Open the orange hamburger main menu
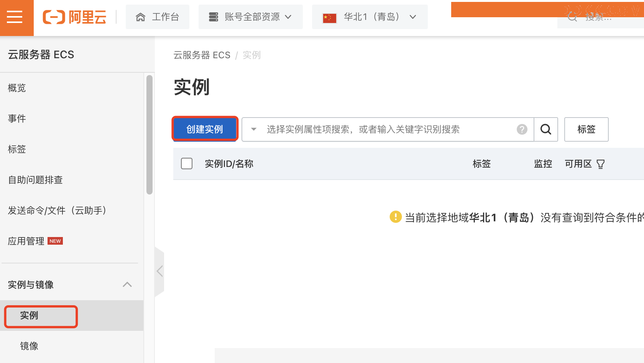The width and height of the screenshot is (644, 363). (15, 17)
